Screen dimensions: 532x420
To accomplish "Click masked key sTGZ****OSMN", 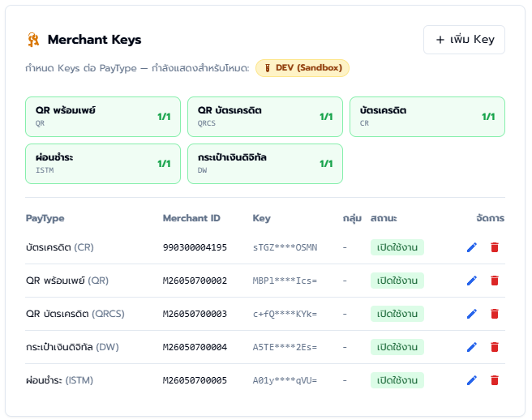I will tap(285, 247).
